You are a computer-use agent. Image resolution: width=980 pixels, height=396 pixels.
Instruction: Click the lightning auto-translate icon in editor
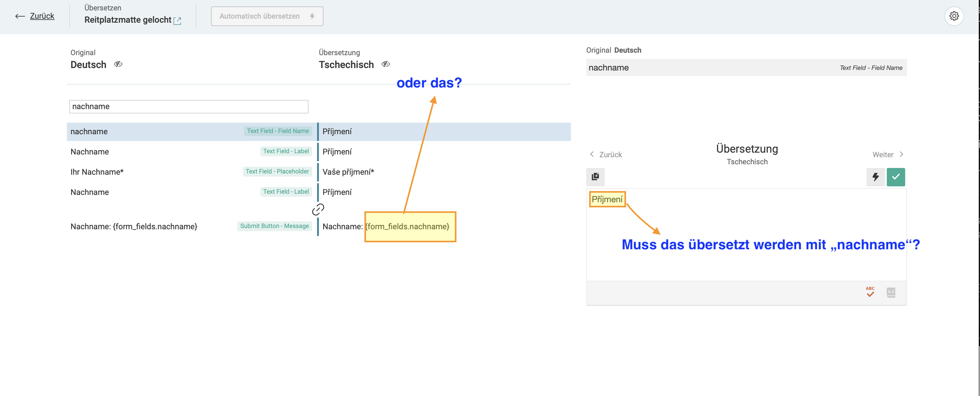[875, 177]
